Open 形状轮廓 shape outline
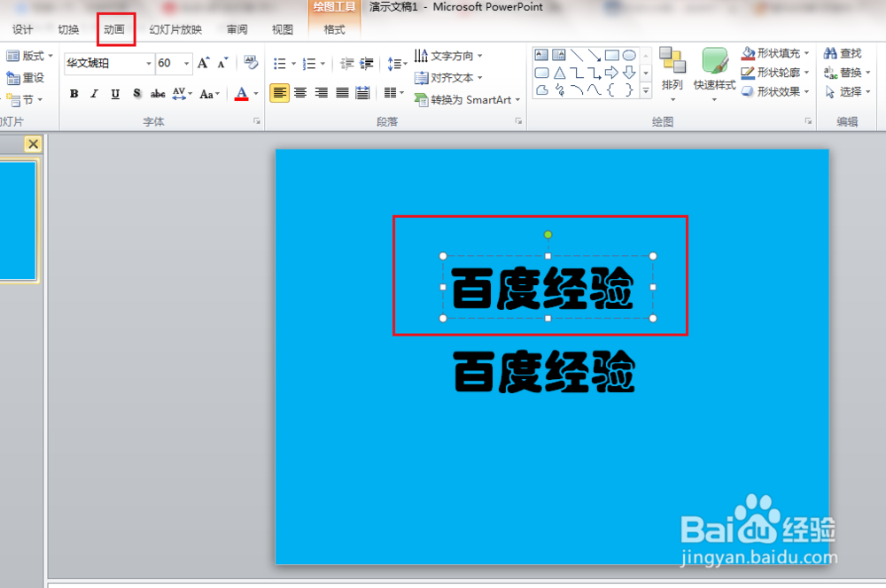The image size is (886, 588). click(775, 73)
